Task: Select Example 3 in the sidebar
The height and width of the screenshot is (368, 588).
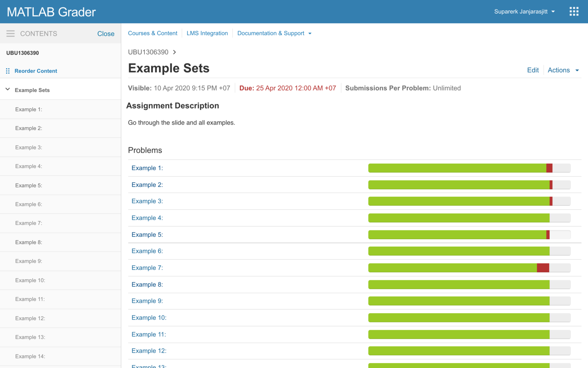Action: (x=29, y=147)
